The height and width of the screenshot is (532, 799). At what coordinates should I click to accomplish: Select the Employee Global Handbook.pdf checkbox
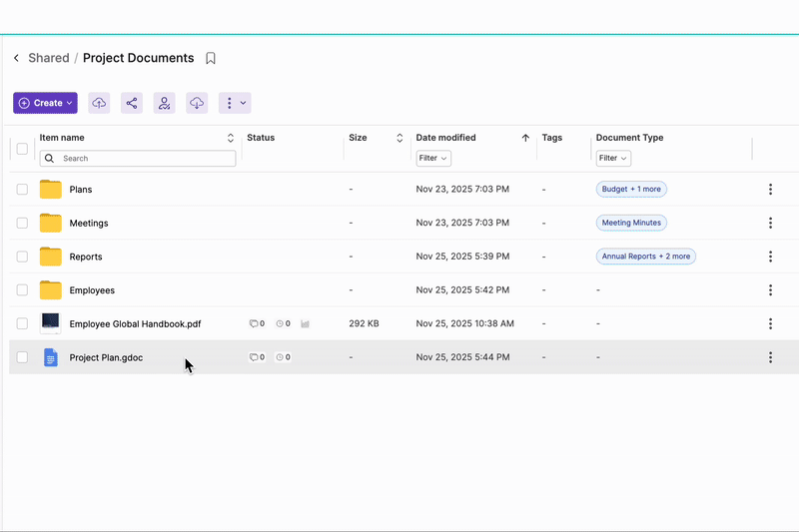click(x=22, y=323)
